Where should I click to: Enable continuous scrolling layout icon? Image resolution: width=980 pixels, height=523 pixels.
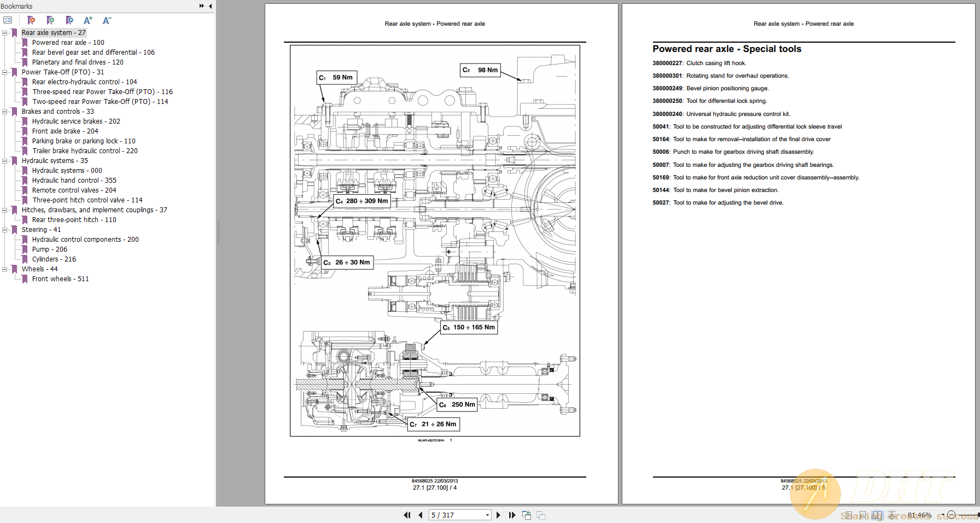[863, 515]
